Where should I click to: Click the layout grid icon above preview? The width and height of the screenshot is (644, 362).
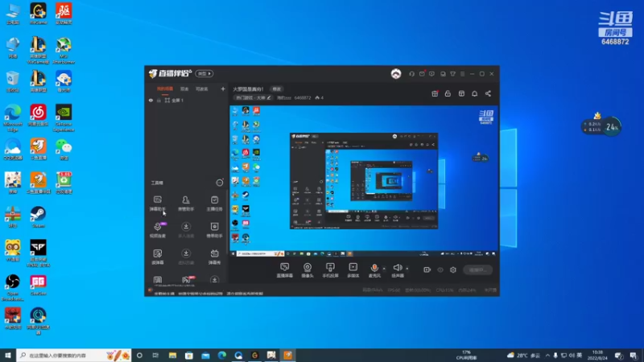(x=461, y=93)
